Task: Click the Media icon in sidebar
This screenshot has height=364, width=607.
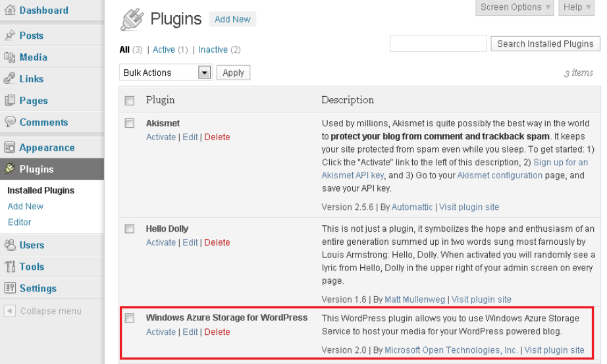Action: (9, 57)
